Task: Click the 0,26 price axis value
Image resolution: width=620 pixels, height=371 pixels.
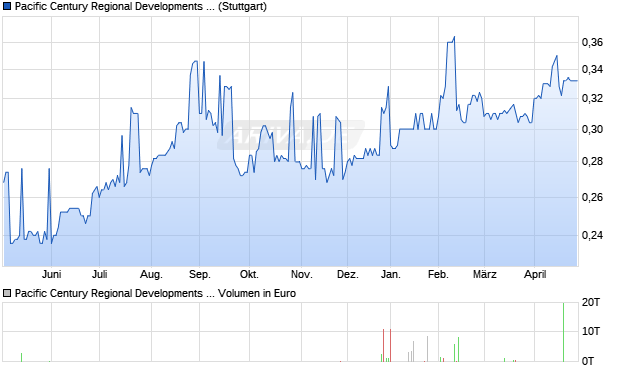Action: pos(592,197)
